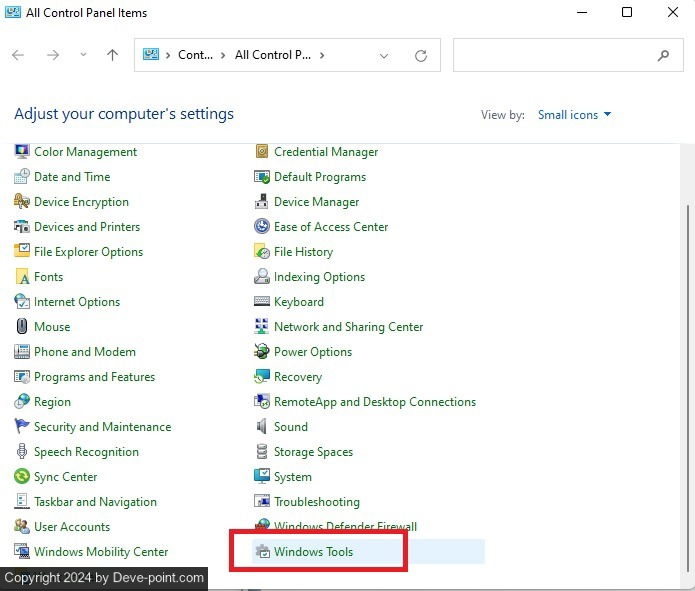695x591 pixels.
Task: Click the refresh button in address bar
Action: point(421,56)
